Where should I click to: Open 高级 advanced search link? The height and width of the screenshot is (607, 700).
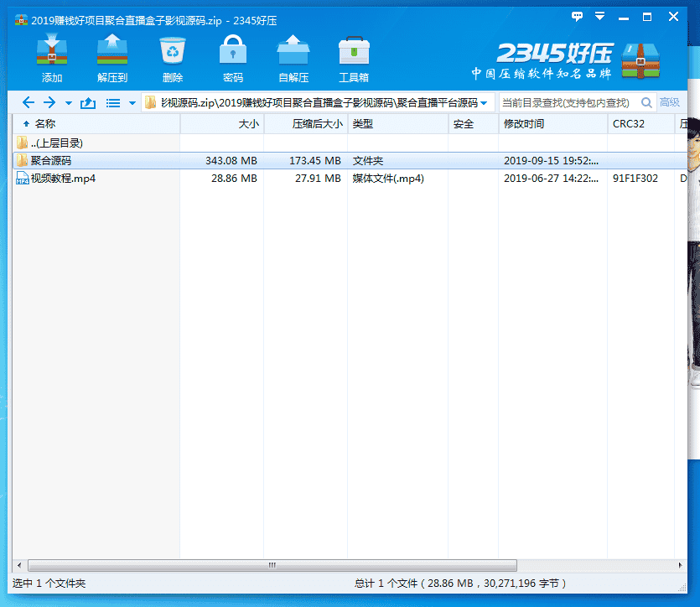[x=670, y=102]
